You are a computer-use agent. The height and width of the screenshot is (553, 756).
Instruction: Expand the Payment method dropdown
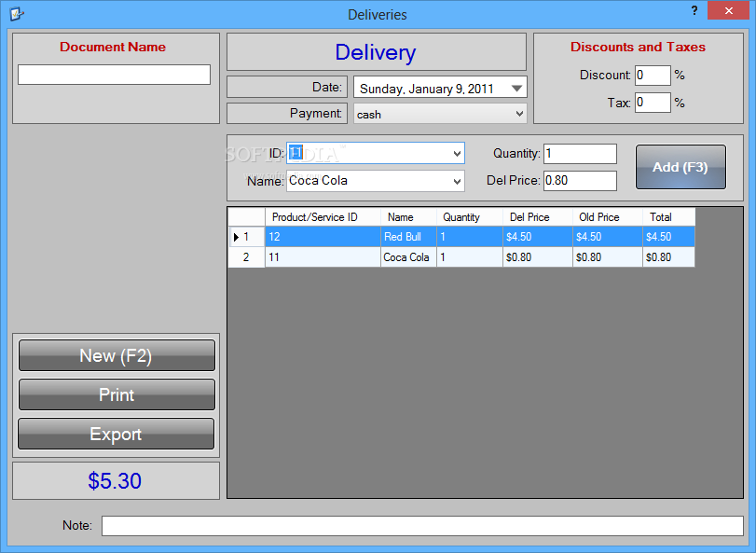click(x=519, y=114)
